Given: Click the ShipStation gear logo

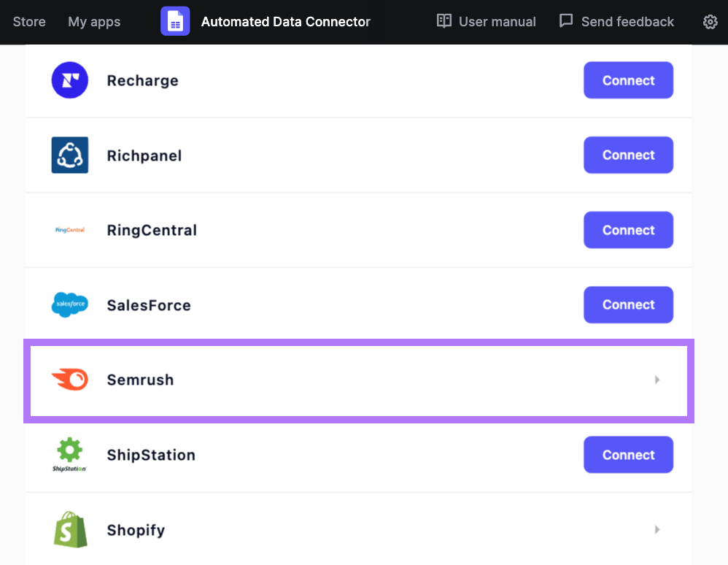Looking at the screenshot, I should 69,454.
